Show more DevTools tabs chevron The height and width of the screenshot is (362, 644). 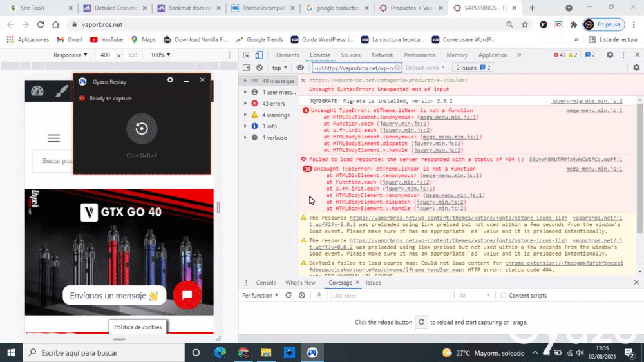tap(519, 55)
